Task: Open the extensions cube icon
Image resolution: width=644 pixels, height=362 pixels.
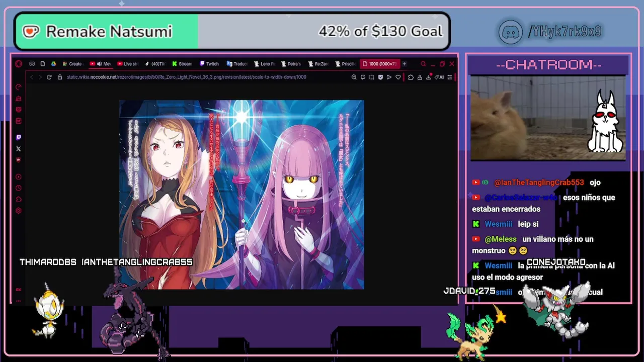Action: pyautogui.click(x=411, y=77)
